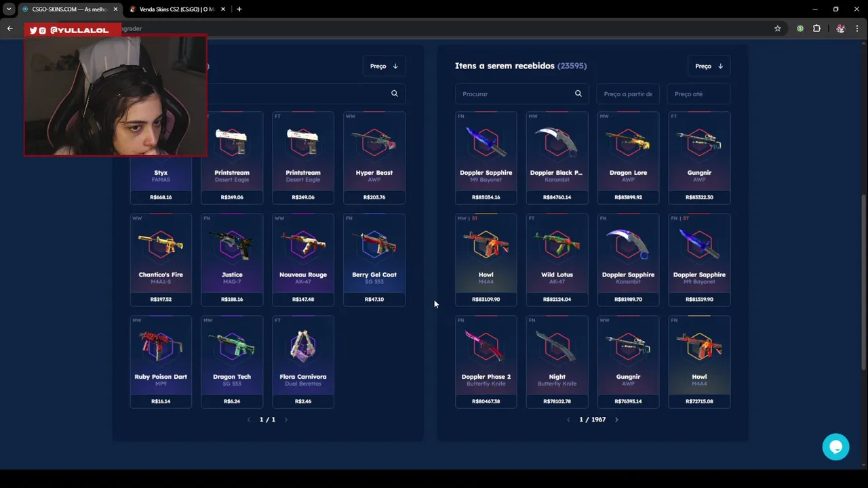This screenshot has width=868, height=488.
Task: Go to previous page of items to receive
Action: coord(568,420)
